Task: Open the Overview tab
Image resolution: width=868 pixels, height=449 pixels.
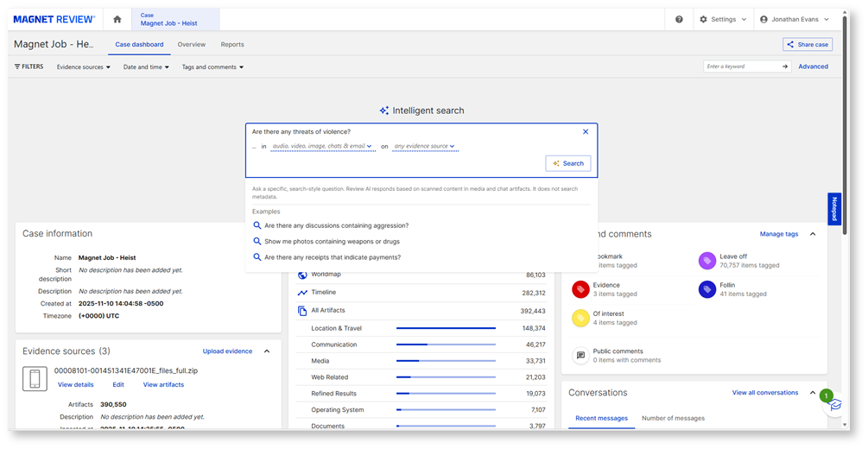Action: tap(192, 44)
